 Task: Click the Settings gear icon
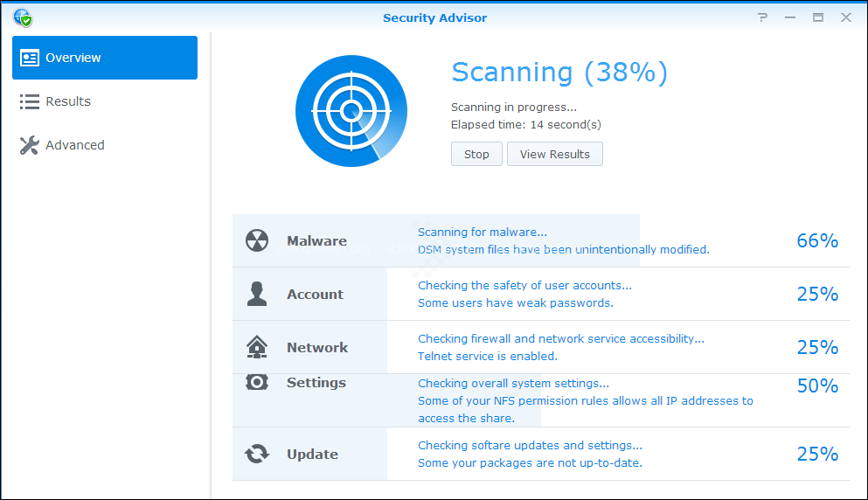tap(257, 382)
